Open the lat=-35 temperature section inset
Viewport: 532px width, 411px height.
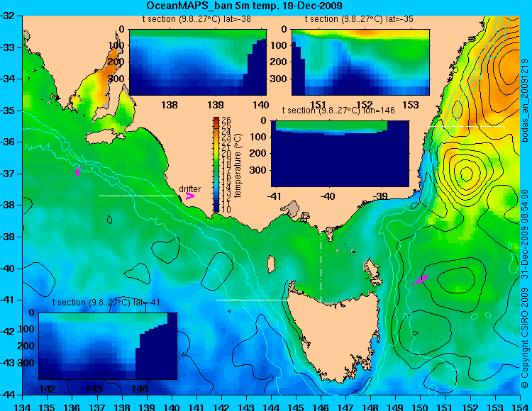[360, 62]
